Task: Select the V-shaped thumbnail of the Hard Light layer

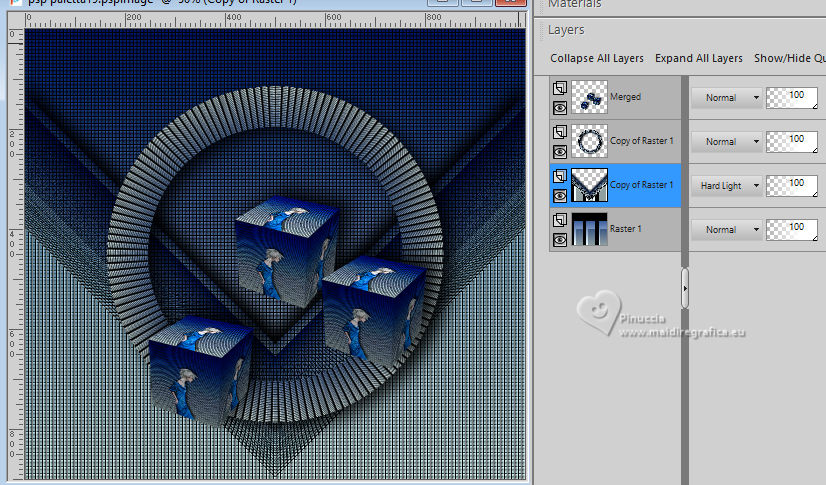Action: tap(589, 185)
